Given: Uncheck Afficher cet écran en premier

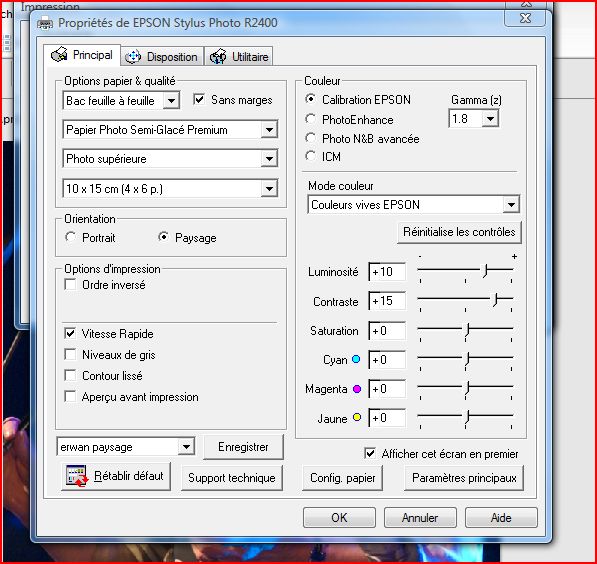Looking at the screenshot, I should pos(370,453).
